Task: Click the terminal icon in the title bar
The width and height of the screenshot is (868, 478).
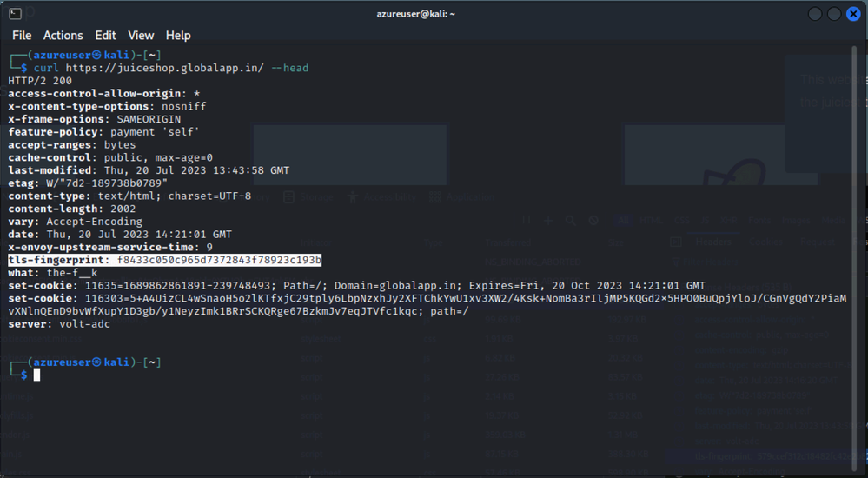Action: (15, 13)
